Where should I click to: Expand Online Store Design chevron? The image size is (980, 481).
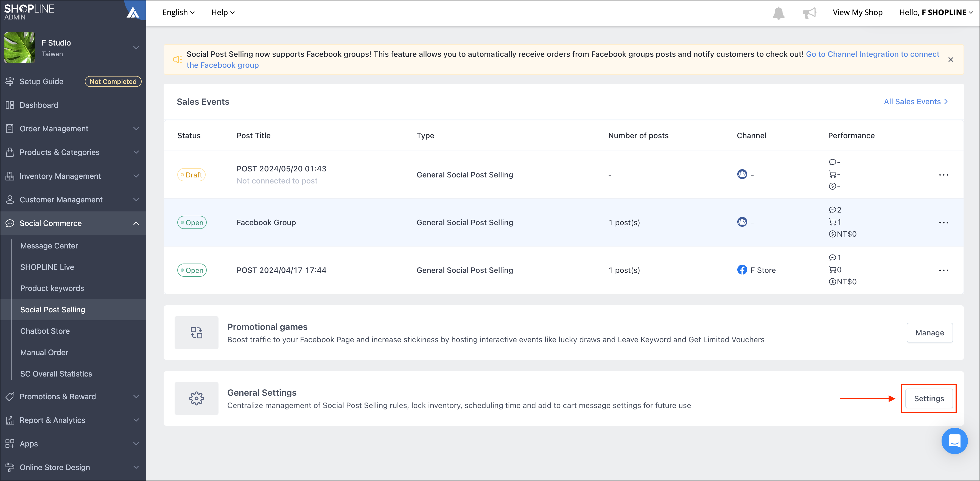(x=136, y=467)
